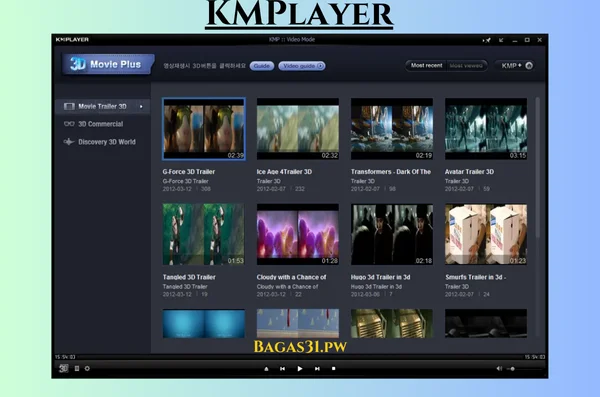Image resolution: width=600 pixels, height=397 pixels.
Task: Click the eject/open file button
Action: click(x=266, y=369)
